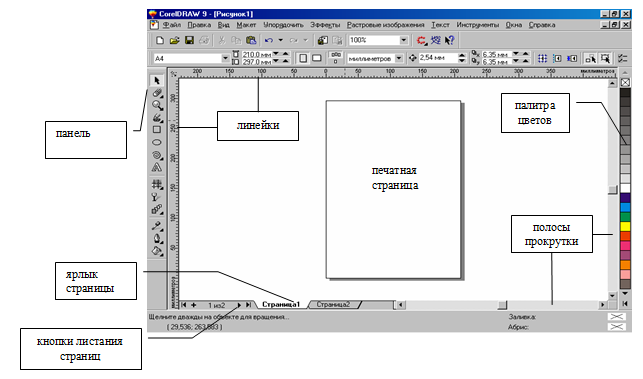
Task: Activate What's This help pointer
Action: click(x=449, y=40)
